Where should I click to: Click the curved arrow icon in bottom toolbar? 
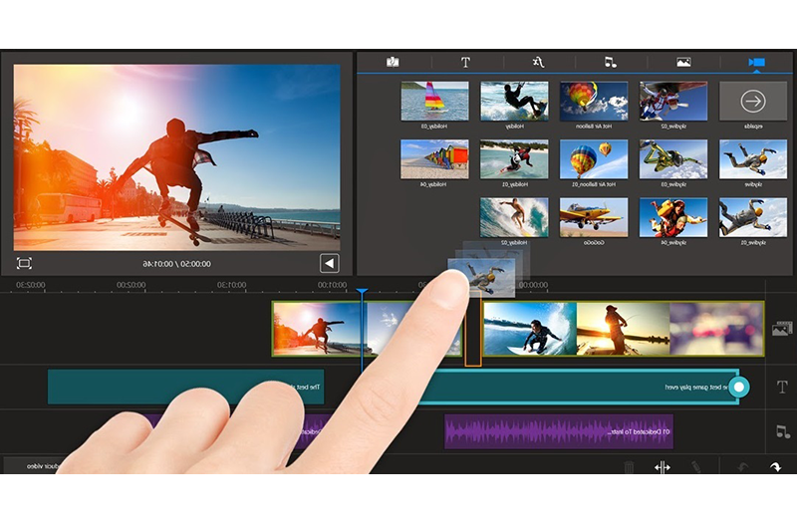click(x=775, y=466)
